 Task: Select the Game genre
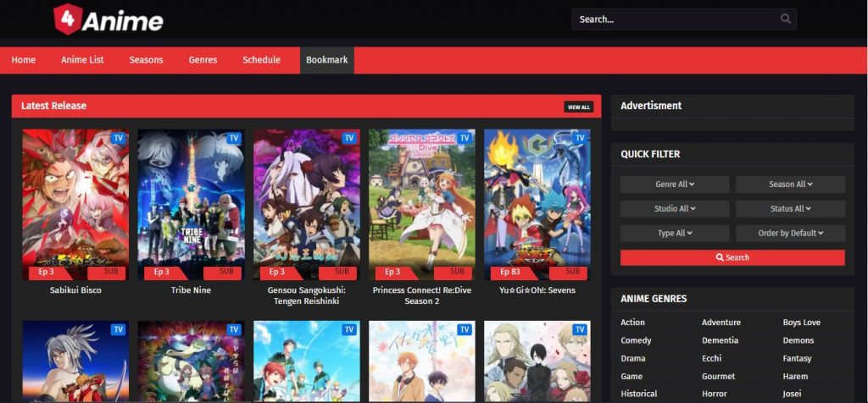coord(632,377)
